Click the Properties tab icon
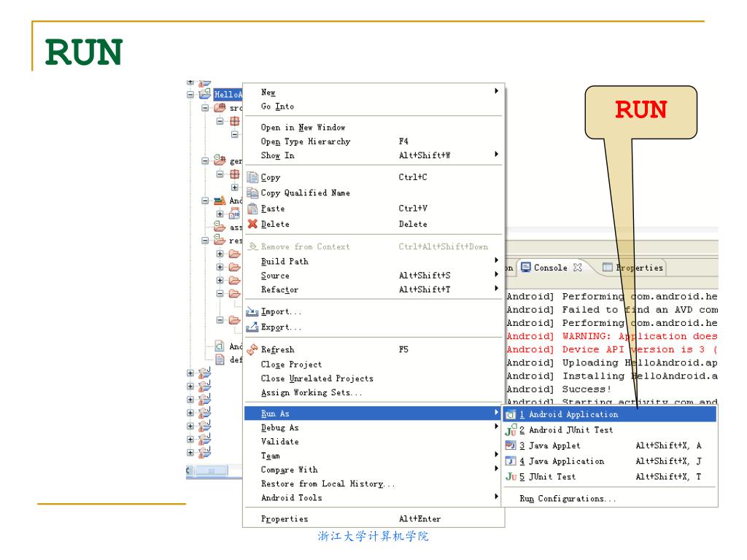This screenshot has height=560, width=747. click(x=608, y=267)
